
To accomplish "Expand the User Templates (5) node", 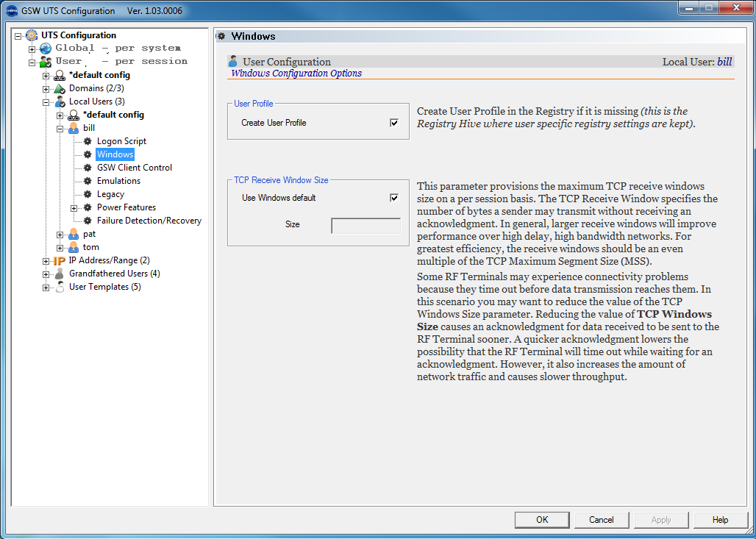I will pyautogui.click(x=46, y=288).
